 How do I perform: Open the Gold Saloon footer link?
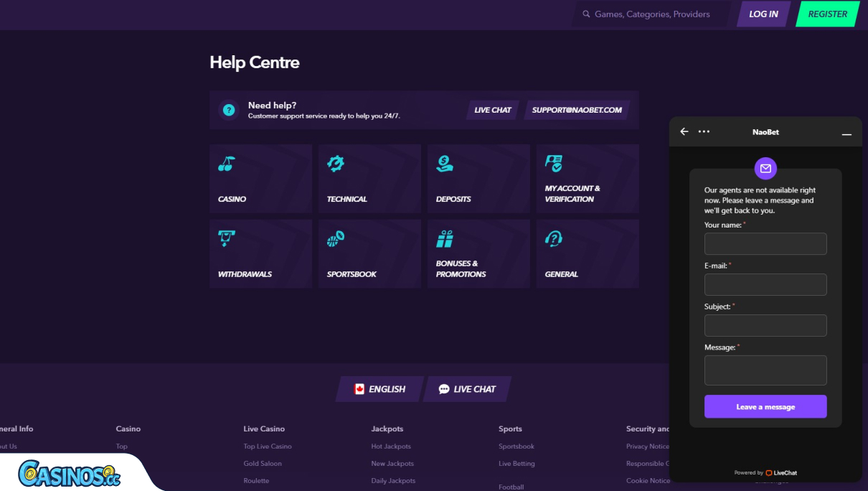(x=263, y=464)
